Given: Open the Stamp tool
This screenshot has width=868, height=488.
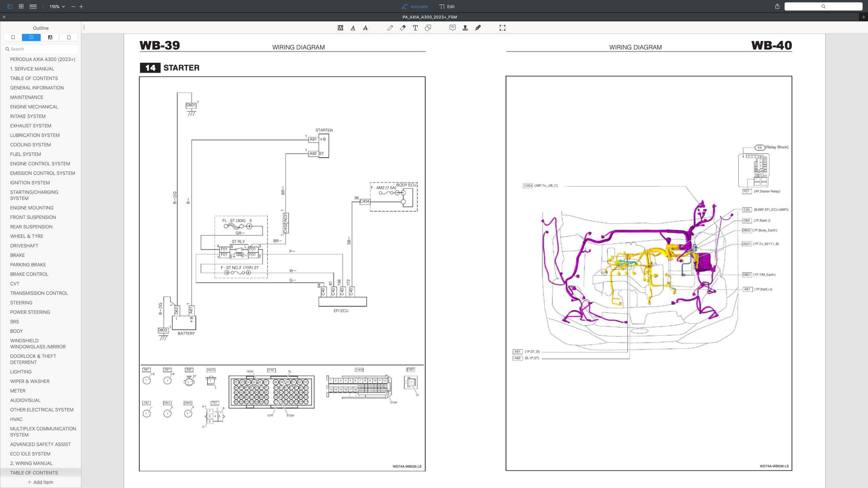Looking at the screenshot, I should pos(465,28).
